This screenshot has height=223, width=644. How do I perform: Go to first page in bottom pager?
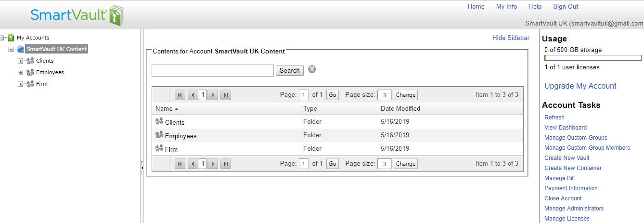[x=180, y=164]
